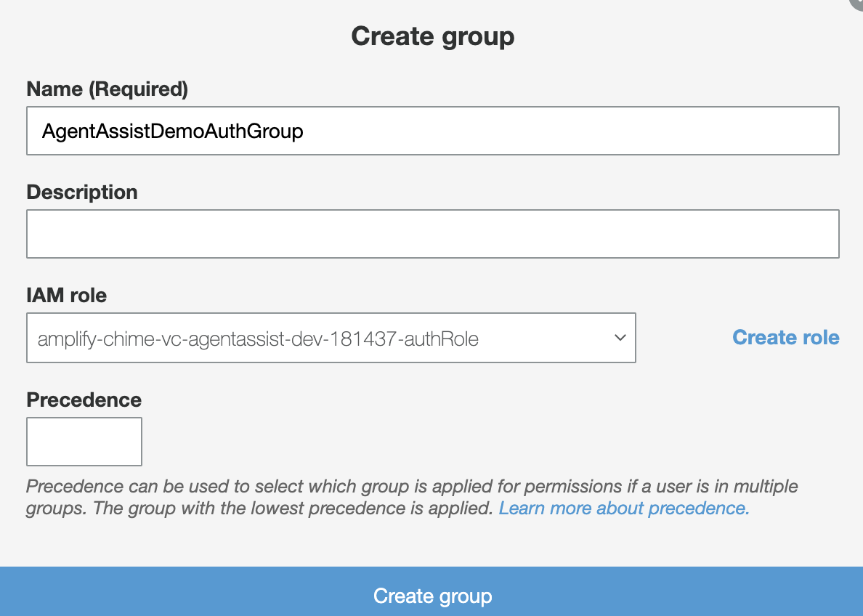Click the Precedence label
Viewport: 863px width, 616px height.
[84, 400]
